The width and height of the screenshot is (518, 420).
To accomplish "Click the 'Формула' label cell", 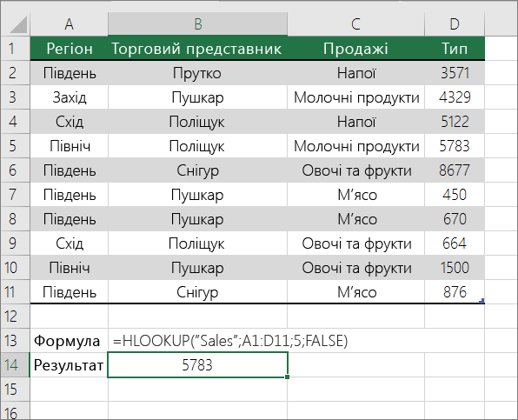I will (x=69, y=341).
